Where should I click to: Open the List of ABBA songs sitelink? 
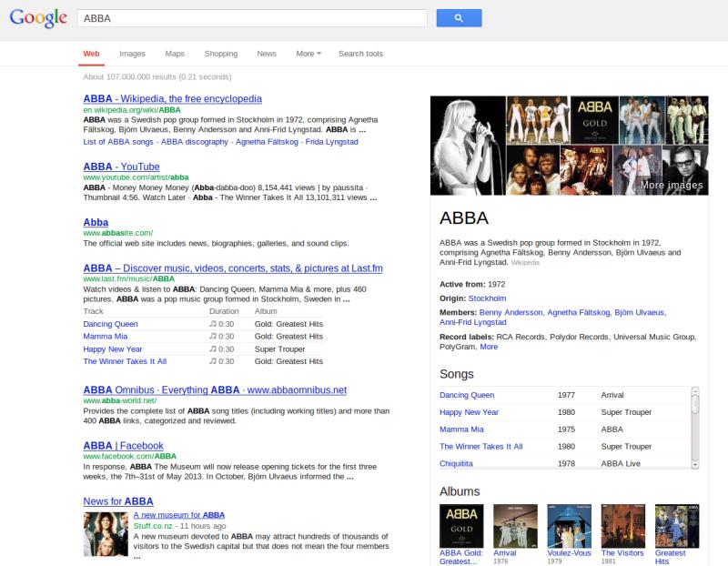(x=118, y=142)
